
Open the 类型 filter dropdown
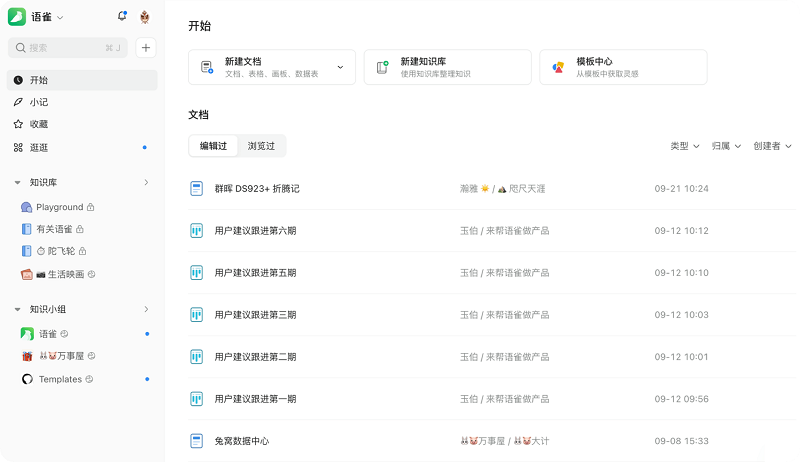point(684,146)
